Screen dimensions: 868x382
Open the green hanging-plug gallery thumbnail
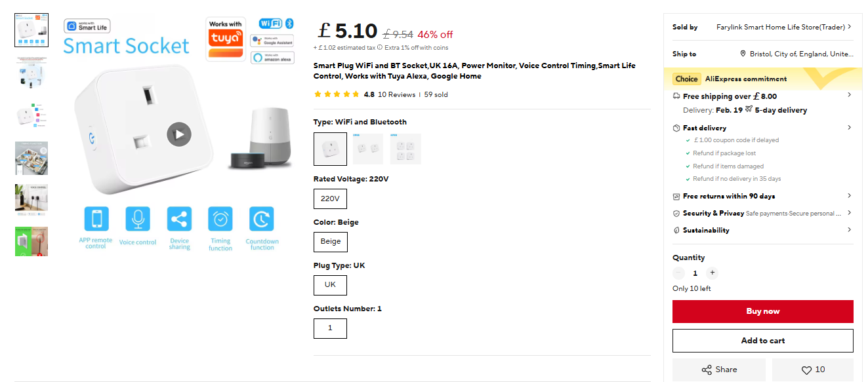coord(30,241)
